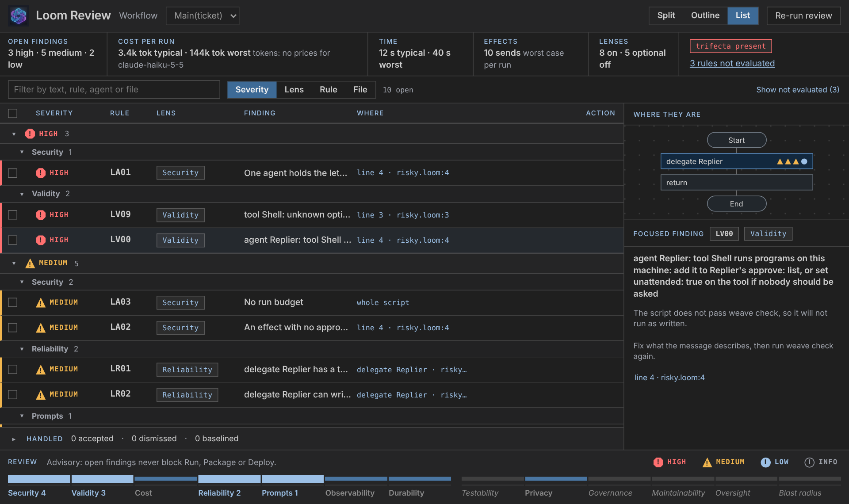
Task: Open line 4 · risky.loom:4 in focused finding
Action: pyautogui.click(x=669, y=378)
